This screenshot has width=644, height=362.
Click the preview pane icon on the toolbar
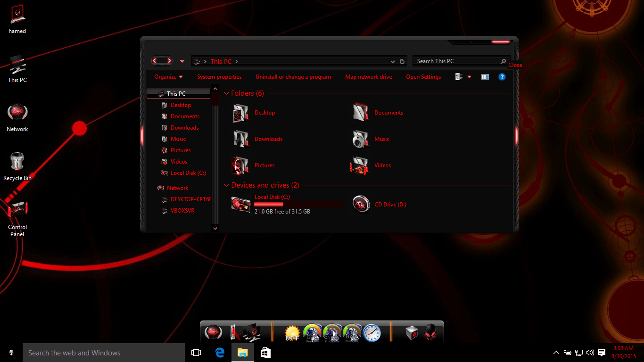[485, 77]
